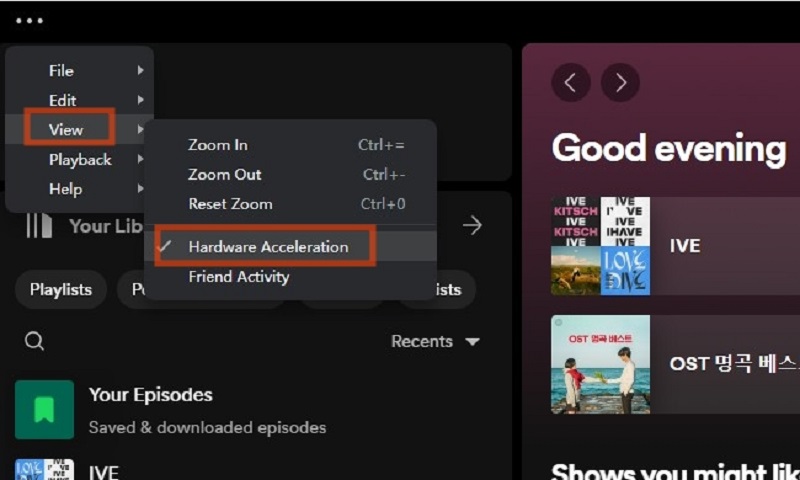Open the three-dot app menu
The image size is (800, 480).
click(29, 21)
